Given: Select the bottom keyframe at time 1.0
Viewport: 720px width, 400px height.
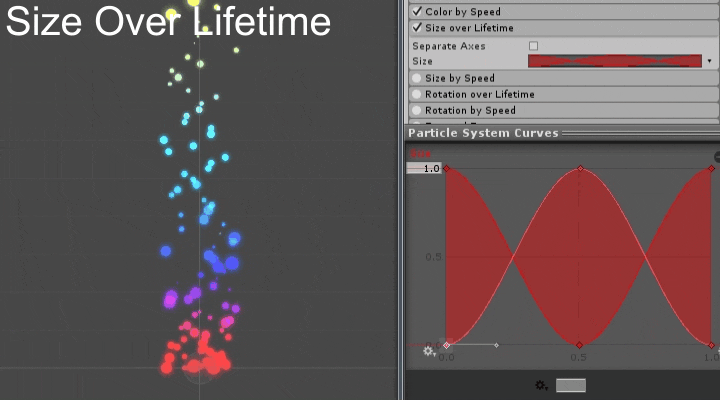Looking at the screenshot, I should click(711, 345).
